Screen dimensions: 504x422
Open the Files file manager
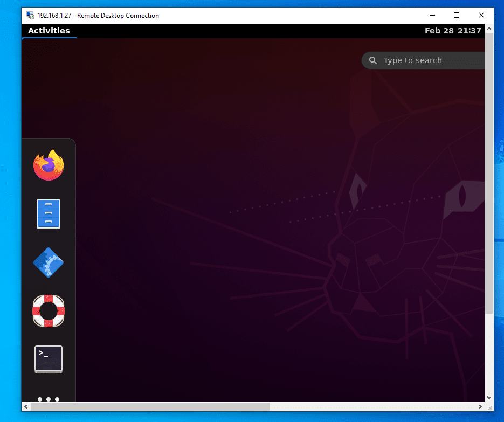pos(49,213)
